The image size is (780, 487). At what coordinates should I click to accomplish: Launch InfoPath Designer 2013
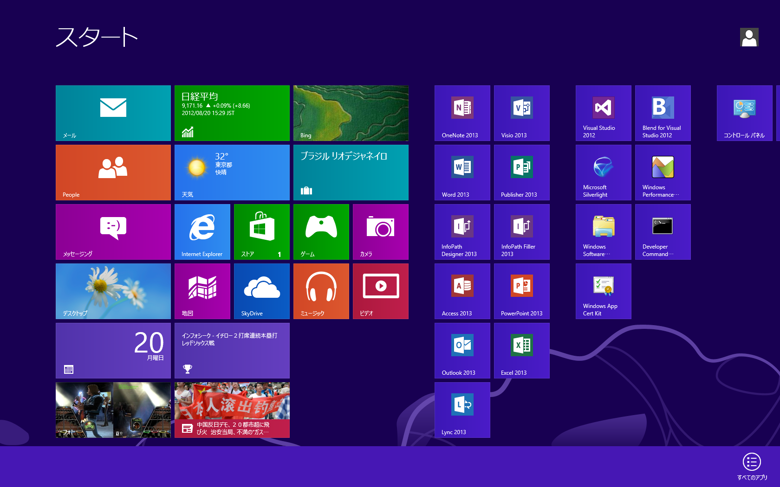(462, 232)
